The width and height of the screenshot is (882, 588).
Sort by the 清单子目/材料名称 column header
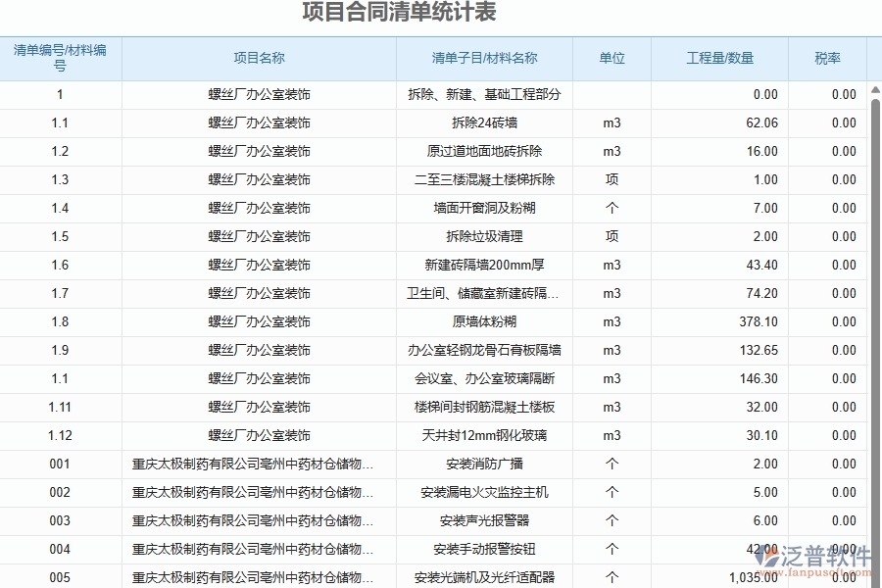point(483,58)
